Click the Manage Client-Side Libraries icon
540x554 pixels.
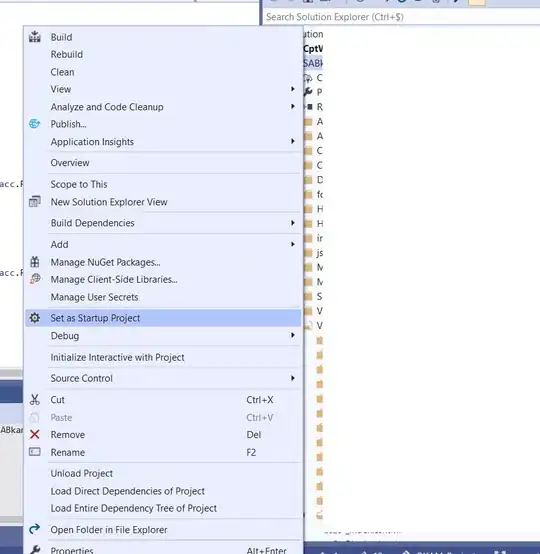(x=35, y=279)
